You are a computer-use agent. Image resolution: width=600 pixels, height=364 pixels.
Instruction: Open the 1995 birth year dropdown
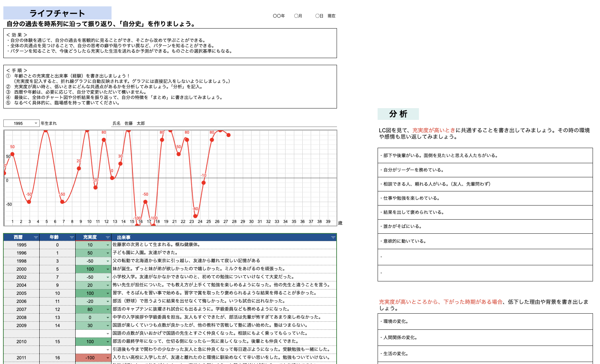pos(36,124)
